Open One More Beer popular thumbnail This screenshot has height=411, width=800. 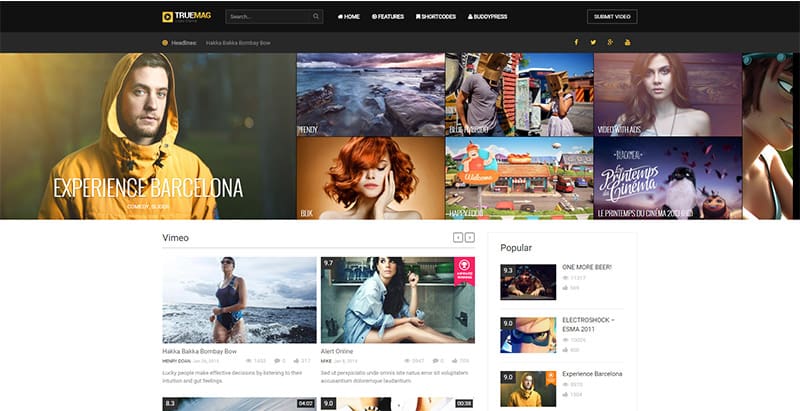tap(528, 281)
